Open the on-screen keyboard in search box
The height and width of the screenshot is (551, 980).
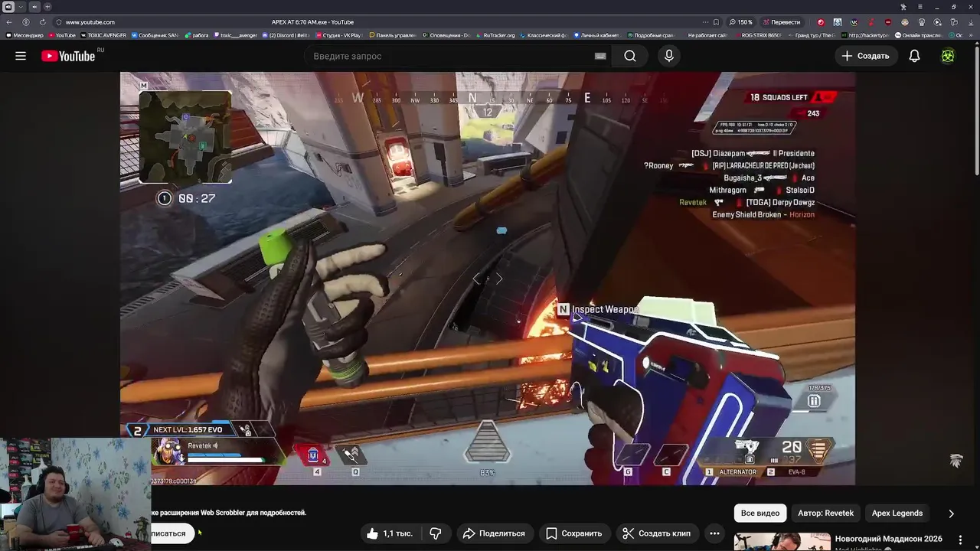point(600,56)
